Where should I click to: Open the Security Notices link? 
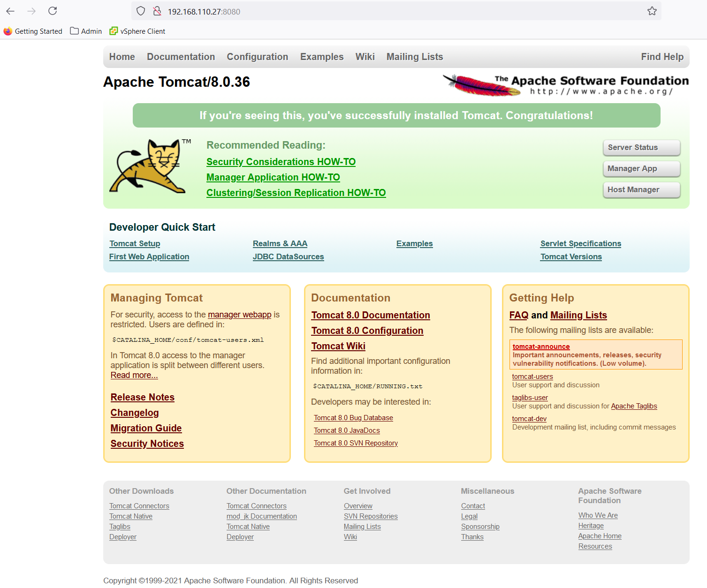point(147,444)
